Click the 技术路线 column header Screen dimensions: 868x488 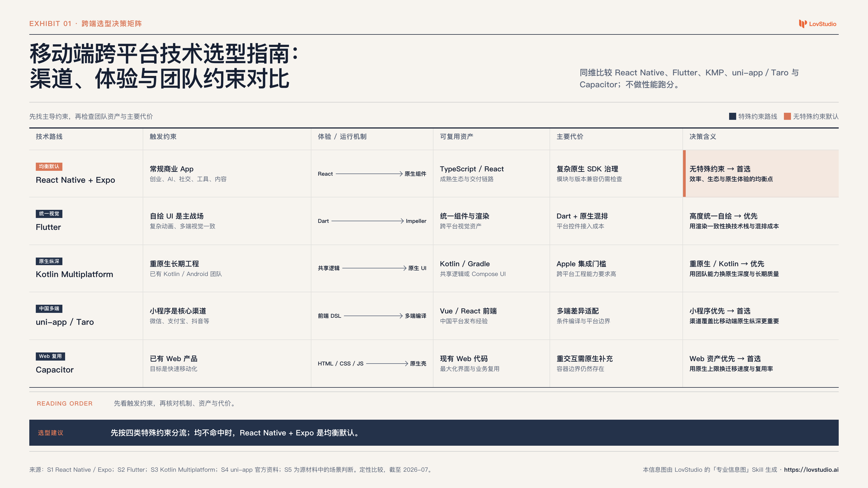49,136
